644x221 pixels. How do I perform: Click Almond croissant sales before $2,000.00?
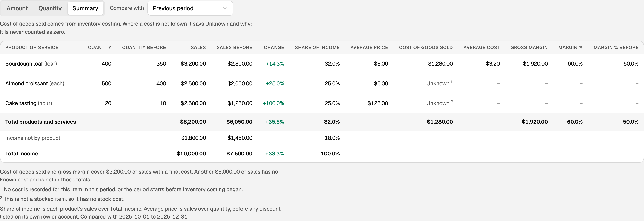(240, 83)
